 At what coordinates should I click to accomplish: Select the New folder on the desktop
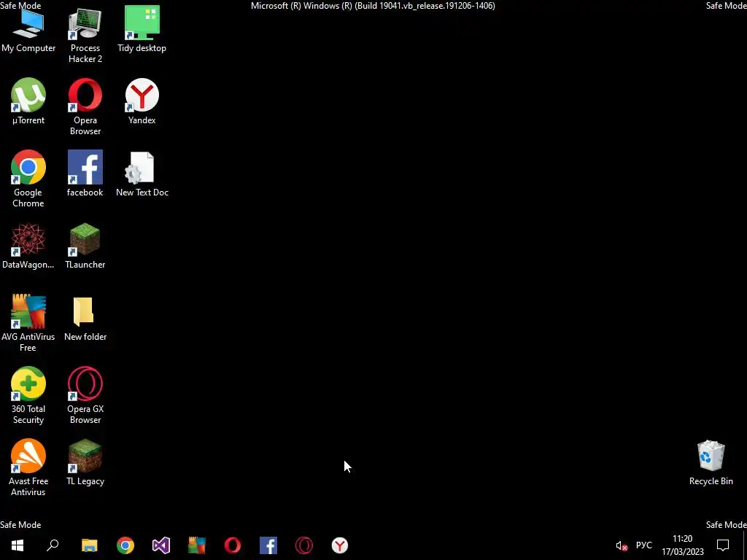pyautogui.click(x=85, y=318)
